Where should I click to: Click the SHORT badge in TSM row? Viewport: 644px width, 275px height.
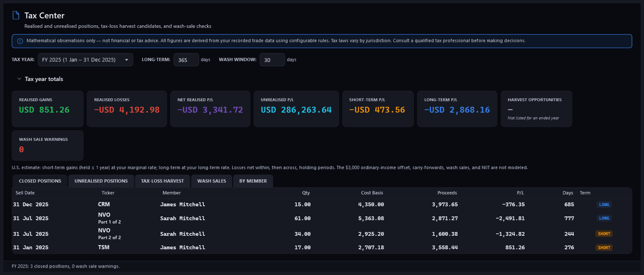[x=604, y=247]
